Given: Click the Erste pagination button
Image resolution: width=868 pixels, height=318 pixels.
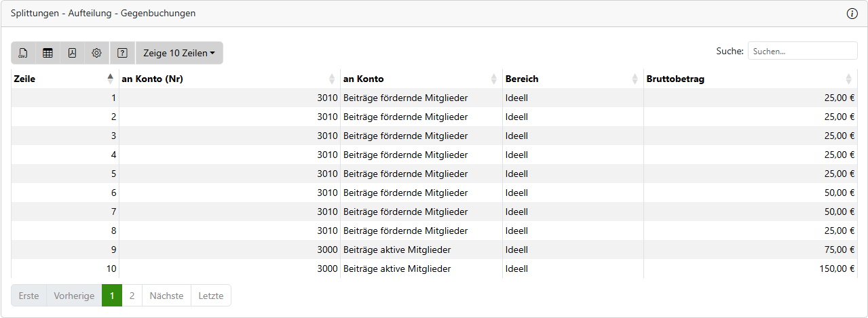Looking at the screenshot, I should pos(29,296).
